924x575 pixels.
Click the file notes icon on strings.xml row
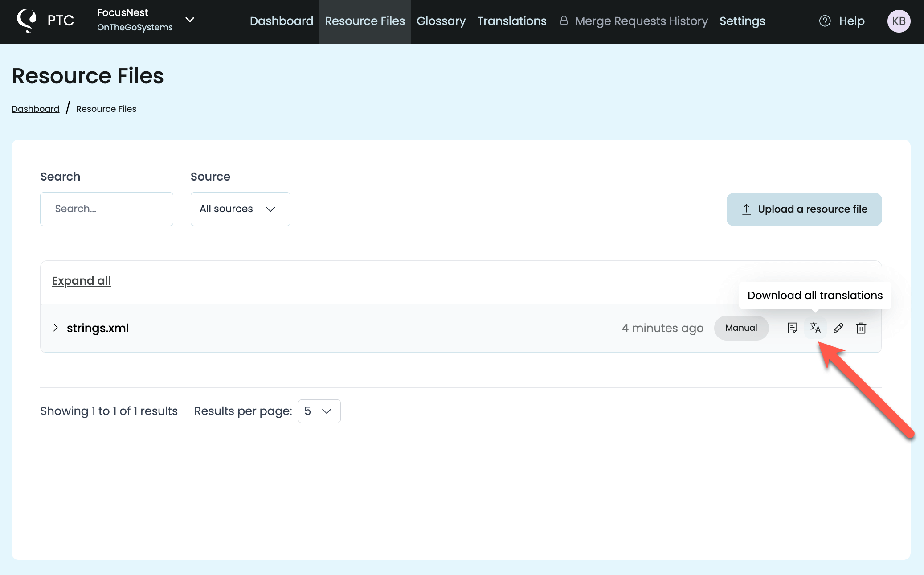pos(793,328)
